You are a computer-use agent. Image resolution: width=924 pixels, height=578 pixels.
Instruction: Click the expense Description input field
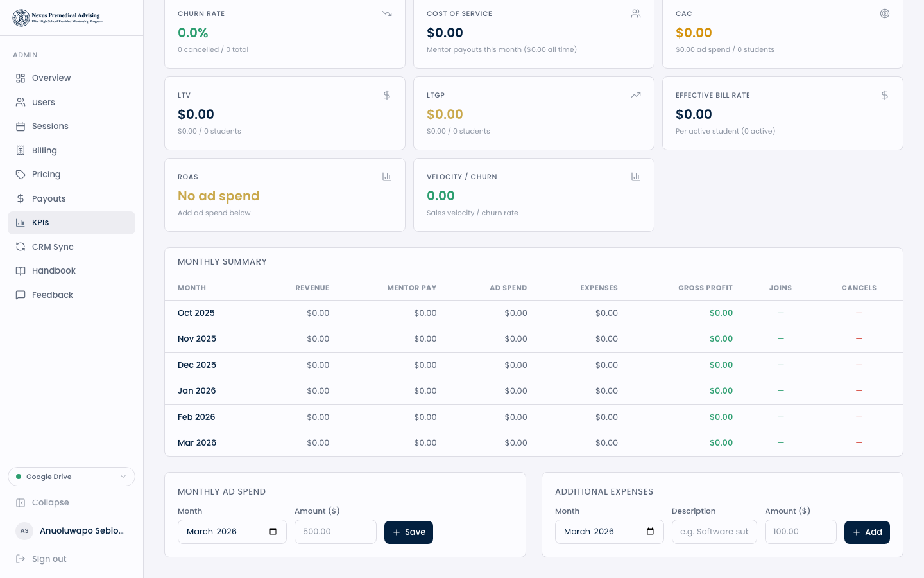pyautogui.click(x=714, y=532)
